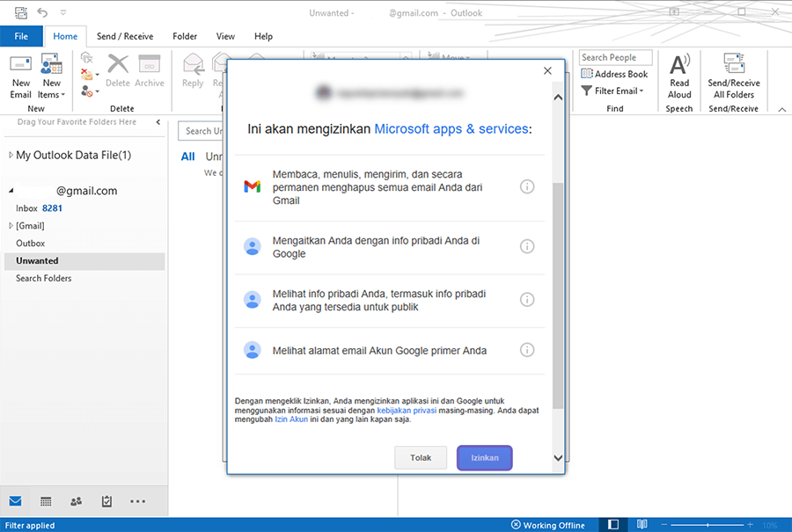Switch to Calendar view icon
The image size is (792, 532).
46,501
